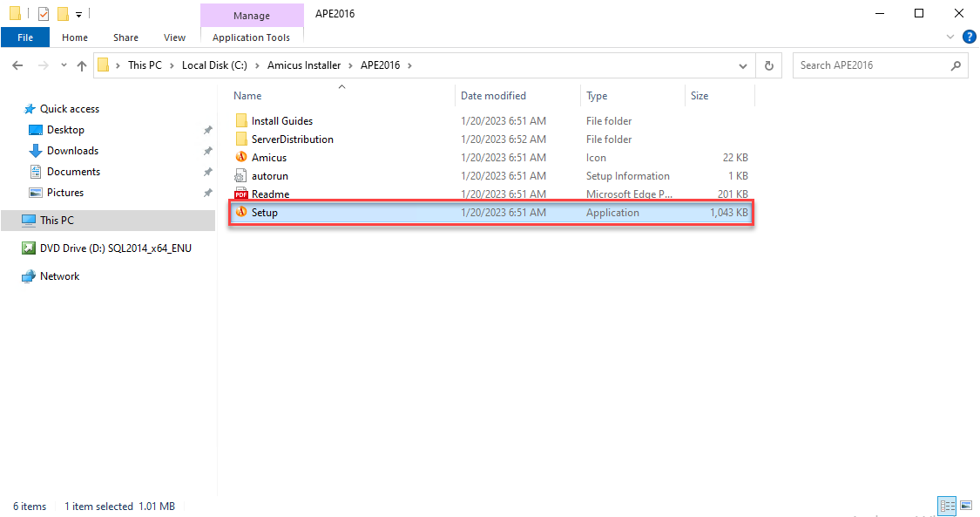This screenshot has width=980, height=517.
Task: Click Properties icon in Quick Access Toolbar
Action: [44, 13]
